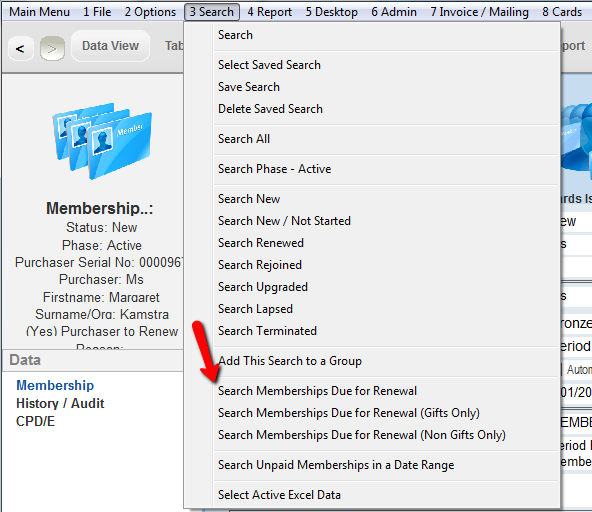Select the CPD/E data item
Screen dimensions: 592x512
[x=35, y=421]
